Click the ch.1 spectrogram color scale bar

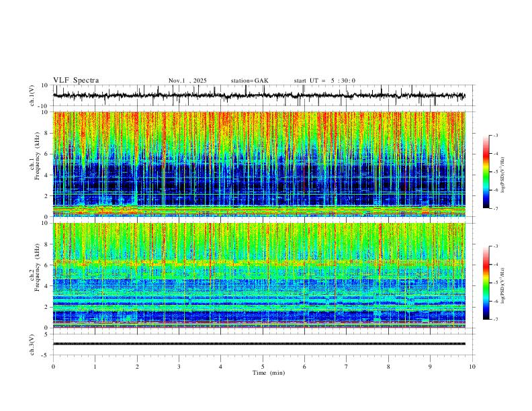pyautogui.click(x=486, y=172)
